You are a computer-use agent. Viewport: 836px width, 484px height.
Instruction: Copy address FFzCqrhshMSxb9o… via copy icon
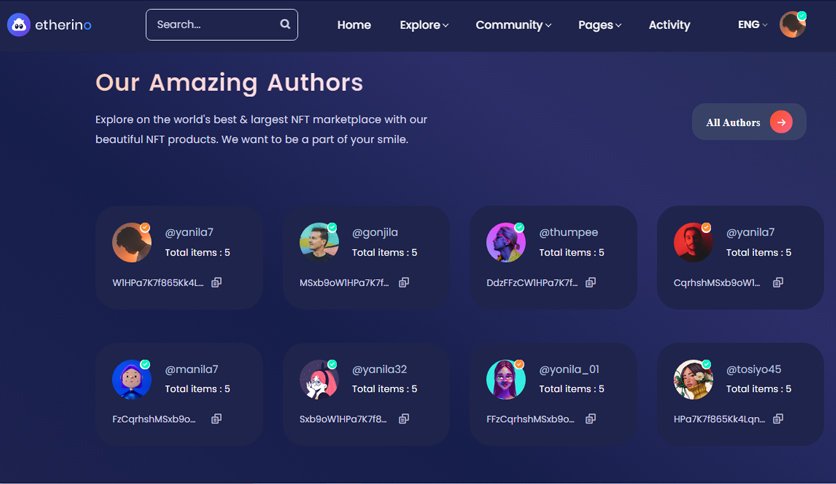pos(591,418)
